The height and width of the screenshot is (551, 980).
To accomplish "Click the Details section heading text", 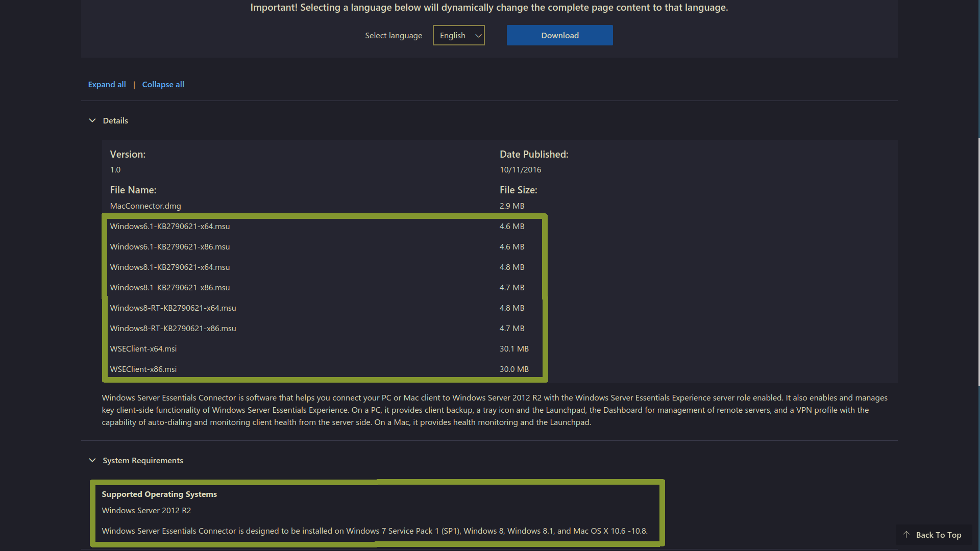I will tap(115, 120).
